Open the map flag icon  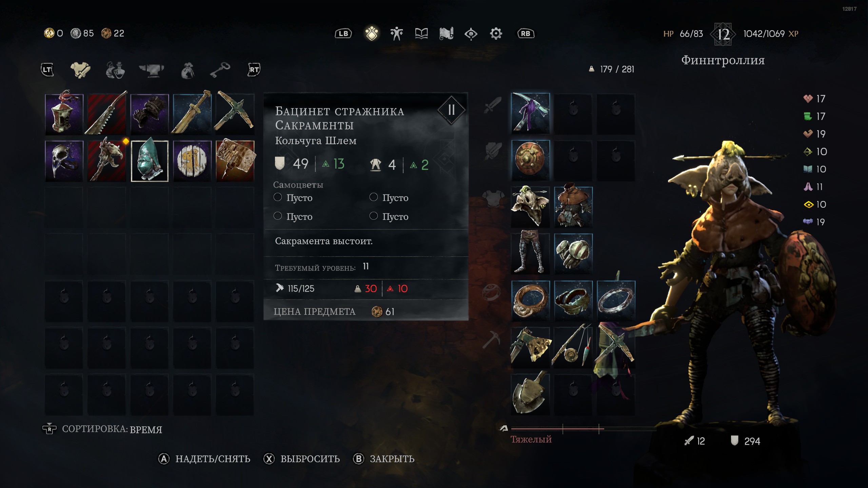(x=446, y=34)
